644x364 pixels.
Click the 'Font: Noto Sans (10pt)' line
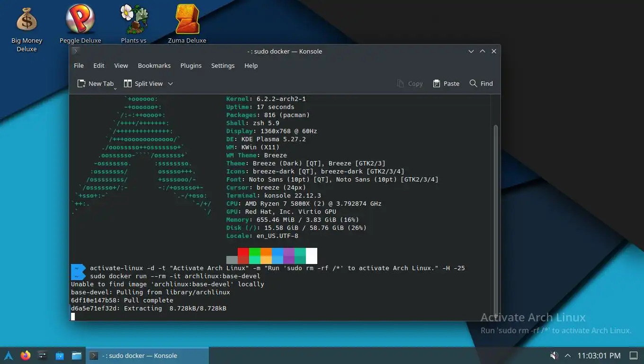click(332, 180)
